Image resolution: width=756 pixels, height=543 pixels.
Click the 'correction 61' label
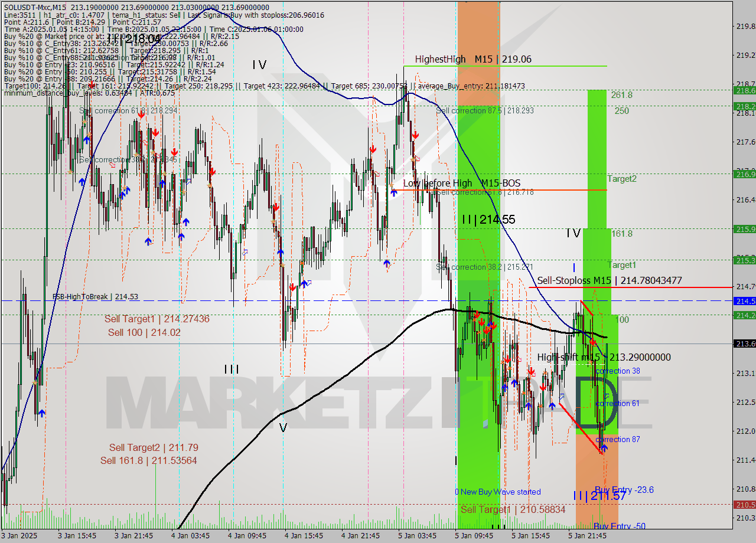point(618,403)
